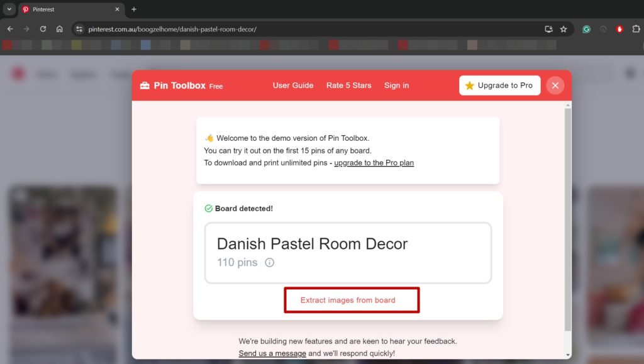
Task: Click the Pin Toolbox title text
Action: [179, 85]
